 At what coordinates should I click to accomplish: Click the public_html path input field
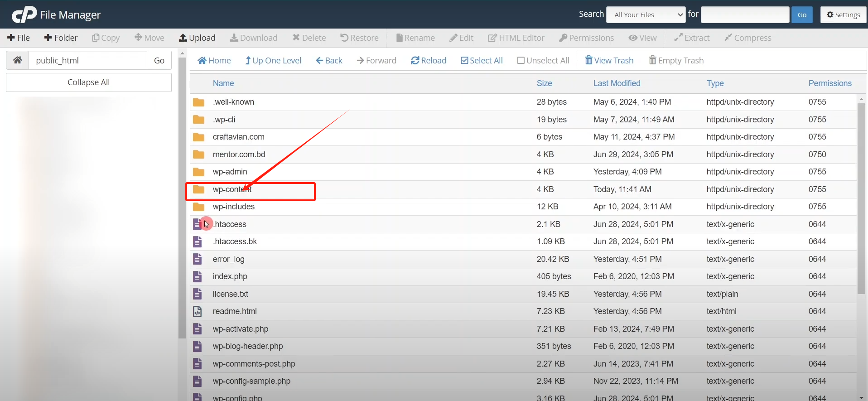pyautogui.click(x=88, y=60)
